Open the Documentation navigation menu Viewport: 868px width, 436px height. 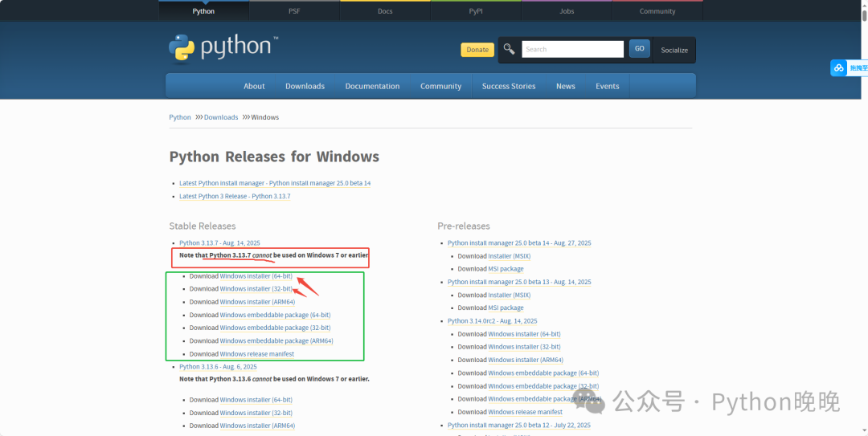[373, 86]
